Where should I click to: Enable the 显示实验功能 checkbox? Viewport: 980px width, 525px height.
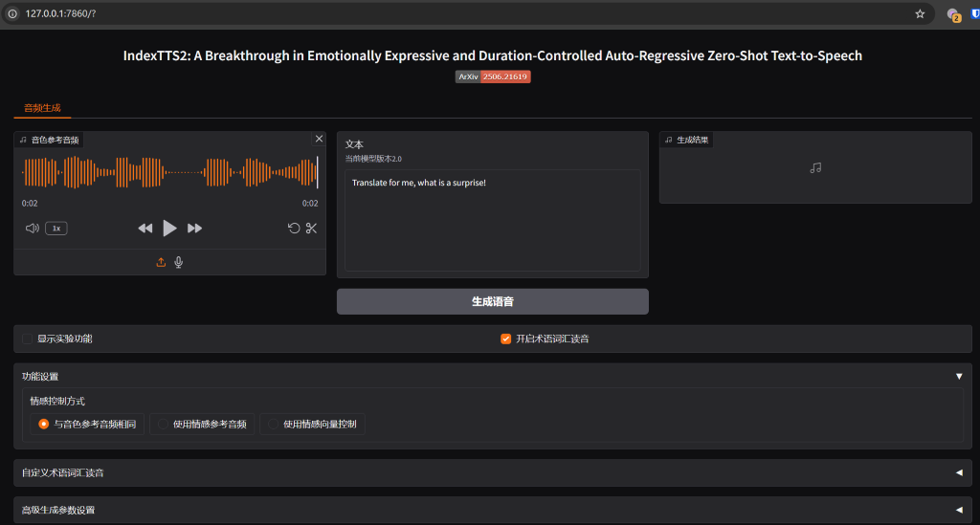pyautogui.click(x=28, y=339)
